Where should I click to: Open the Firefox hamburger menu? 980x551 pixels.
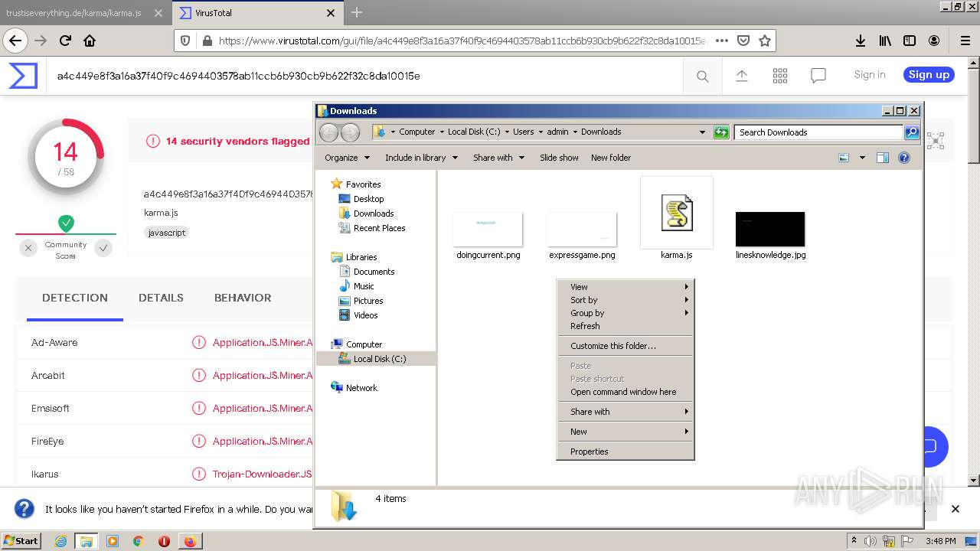(x=965, y=41)
